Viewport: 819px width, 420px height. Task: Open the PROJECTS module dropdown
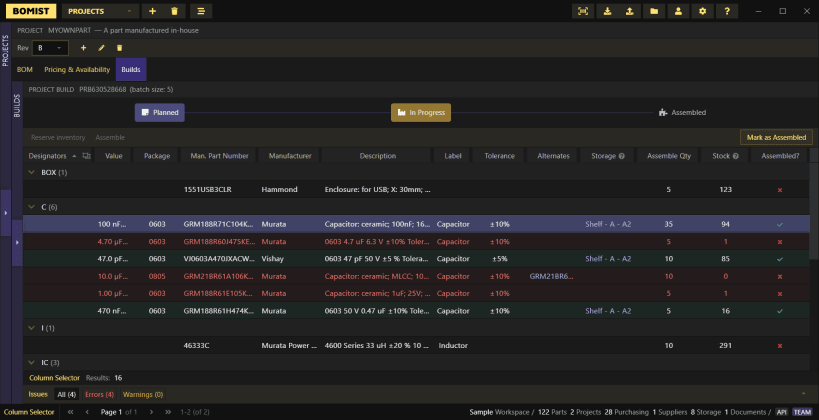[100, 11]
